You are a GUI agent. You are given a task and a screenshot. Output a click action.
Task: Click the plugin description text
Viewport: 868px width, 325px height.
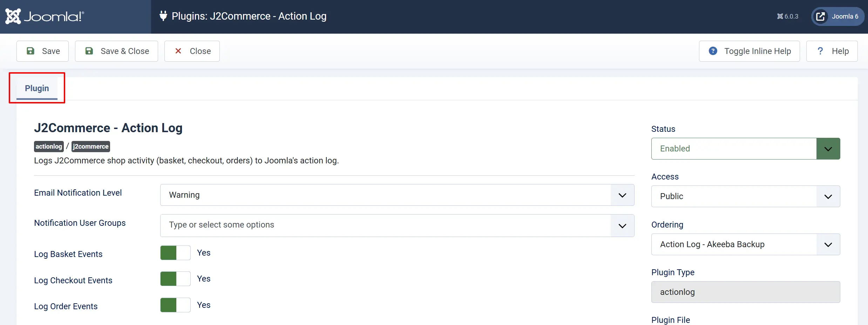[187, 161]
